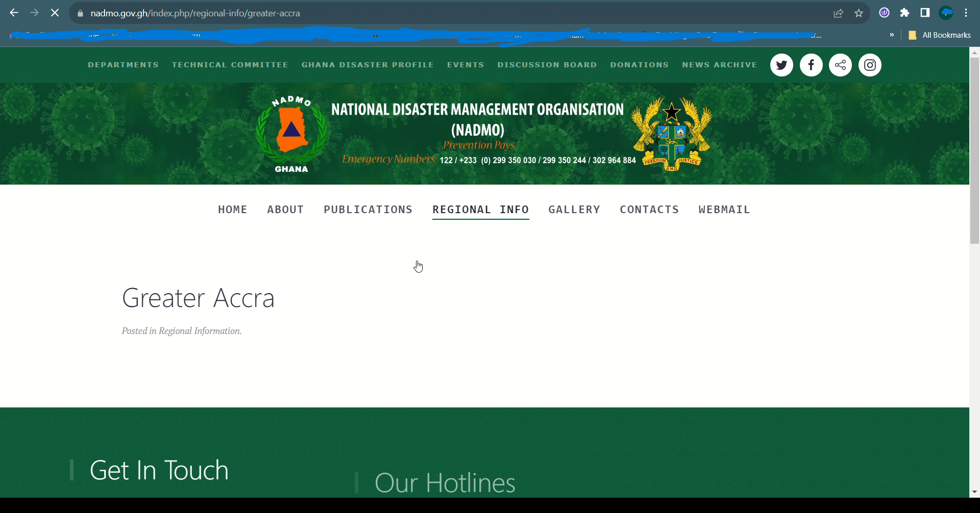Expand hidden bookmarks chevron

coord(892,35)
